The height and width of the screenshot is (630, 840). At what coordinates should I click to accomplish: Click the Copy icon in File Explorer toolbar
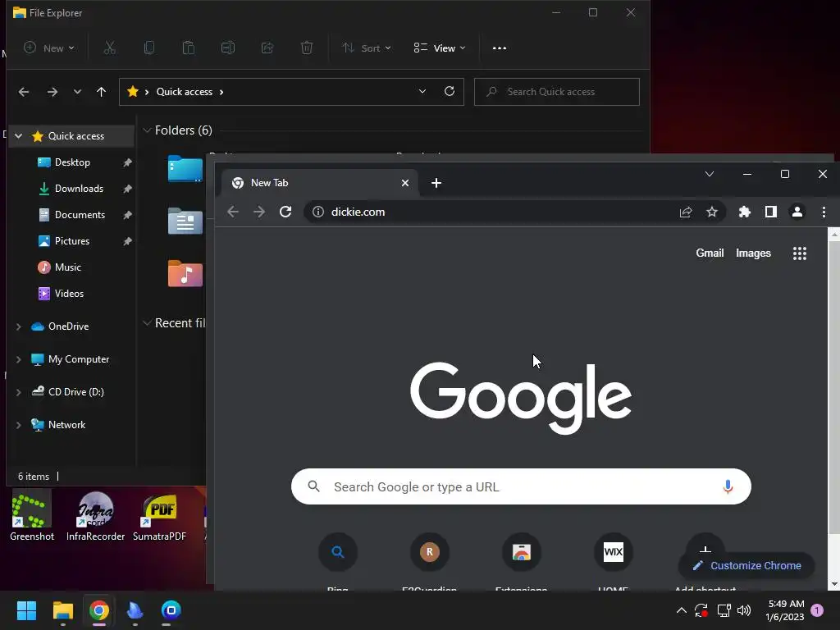point(149,48)
